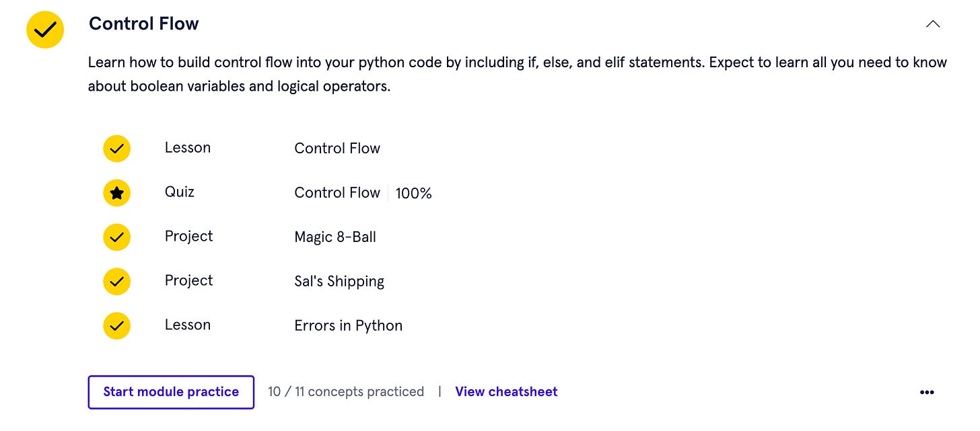Open the View cheatsheet link
Viewport: 980px width, 431px height.
tap(506, 391)
